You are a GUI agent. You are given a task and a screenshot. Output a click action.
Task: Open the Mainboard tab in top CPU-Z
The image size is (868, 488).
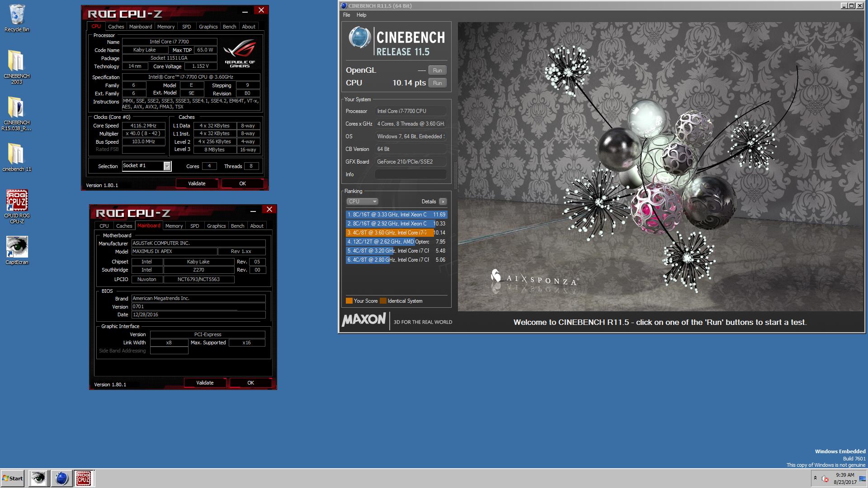click(x=141, y=27)
